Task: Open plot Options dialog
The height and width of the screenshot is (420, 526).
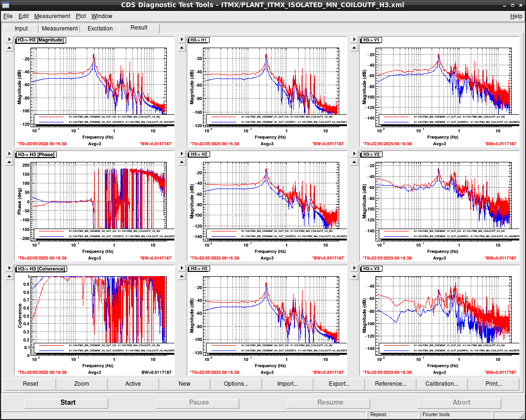Action: coord(236,384)
